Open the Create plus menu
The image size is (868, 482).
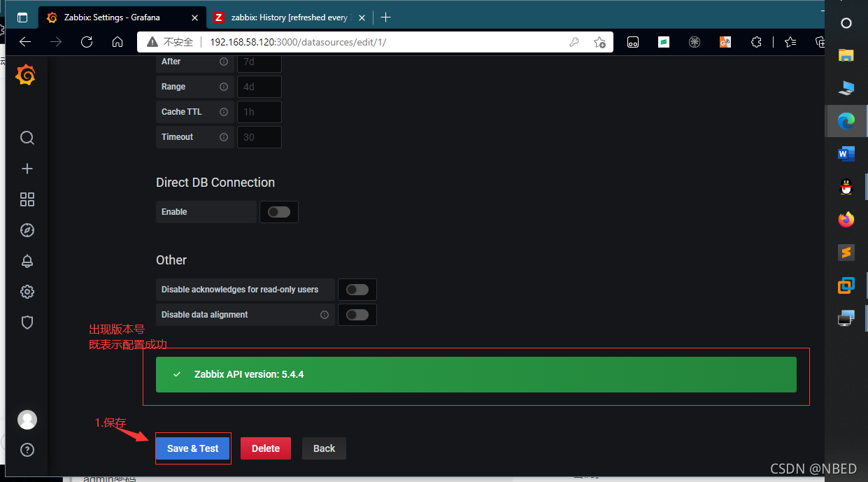(27, 169)
